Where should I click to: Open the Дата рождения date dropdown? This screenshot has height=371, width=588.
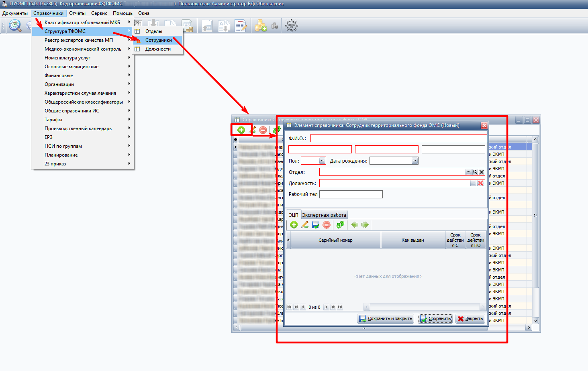[414, 161]
